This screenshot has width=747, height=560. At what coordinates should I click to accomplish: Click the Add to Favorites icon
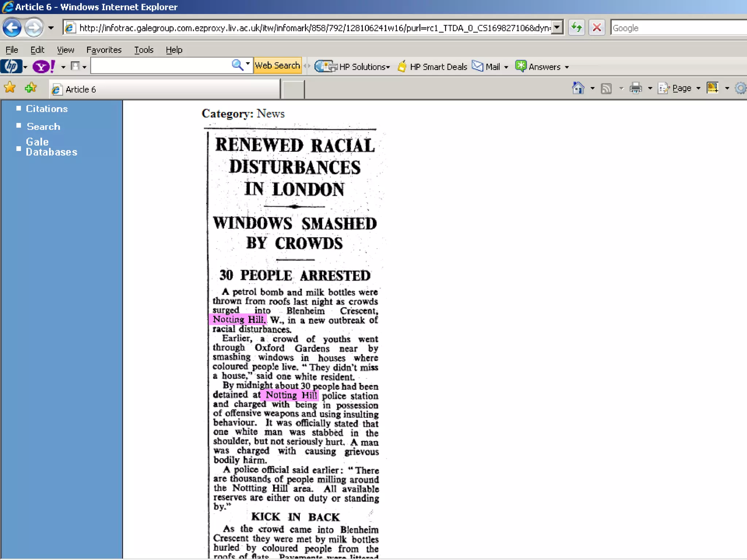coord(31,88)
